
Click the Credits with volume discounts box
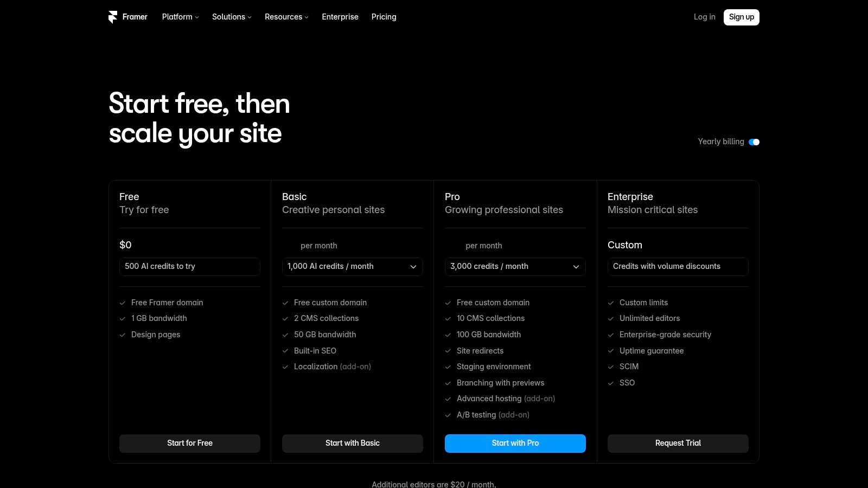tap(678, 267)
